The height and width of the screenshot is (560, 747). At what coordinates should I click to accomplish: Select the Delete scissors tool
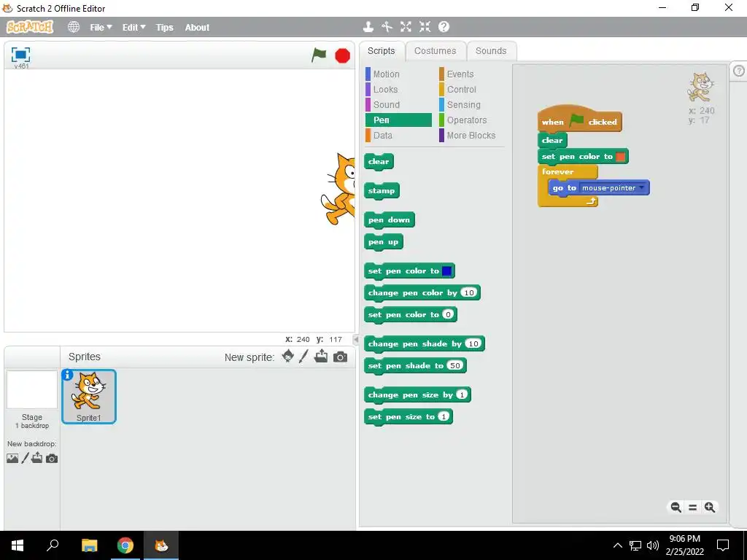[387, 27]
